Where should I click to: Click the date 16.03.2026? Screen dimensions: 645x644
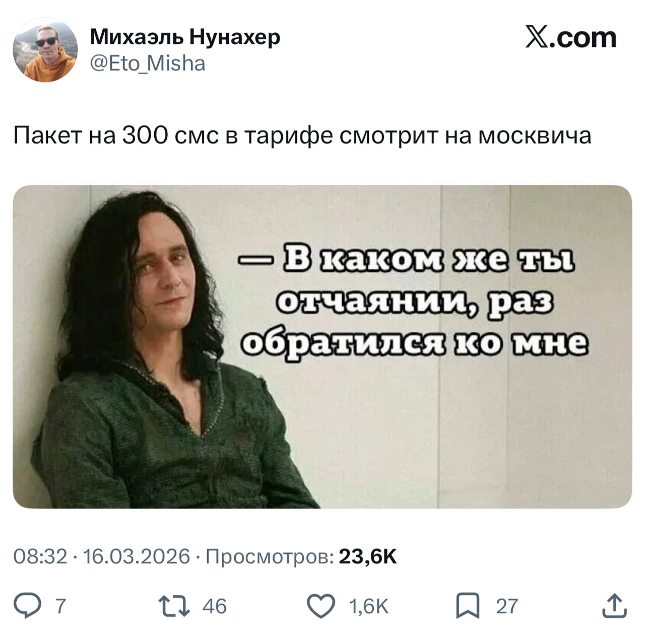pos(136,557)
